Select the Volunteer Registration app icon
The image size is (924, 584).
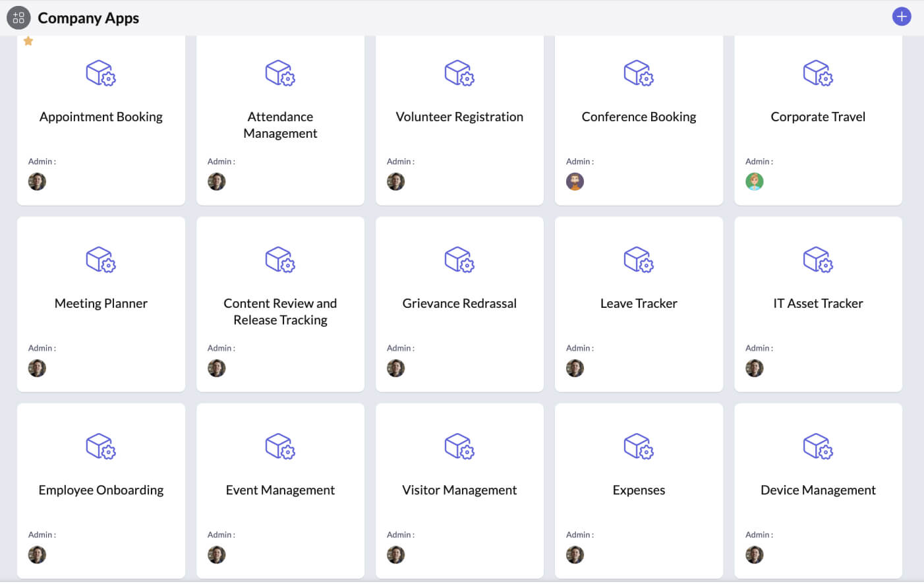point(459,73)
